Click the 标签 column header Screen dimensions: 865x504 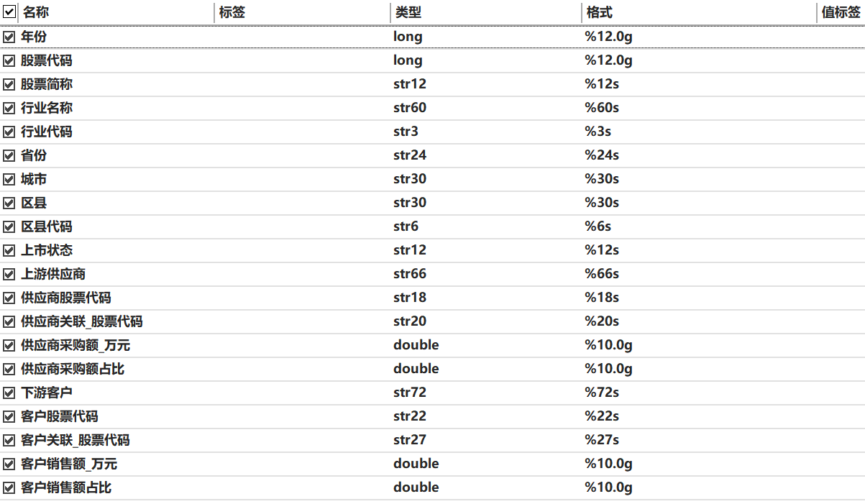(x=232, y=12)
